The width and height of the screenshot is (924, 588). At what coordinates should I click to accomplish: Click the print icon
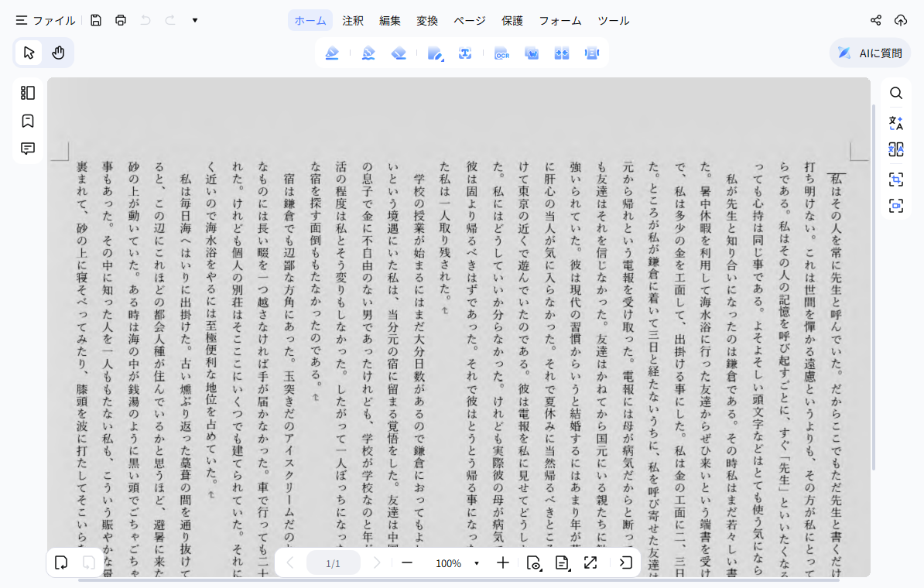(121, 21)
